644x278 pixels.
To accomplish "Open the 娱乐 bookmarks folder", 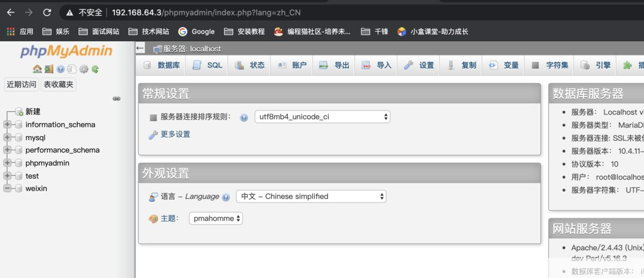I will tap(56, 32).
